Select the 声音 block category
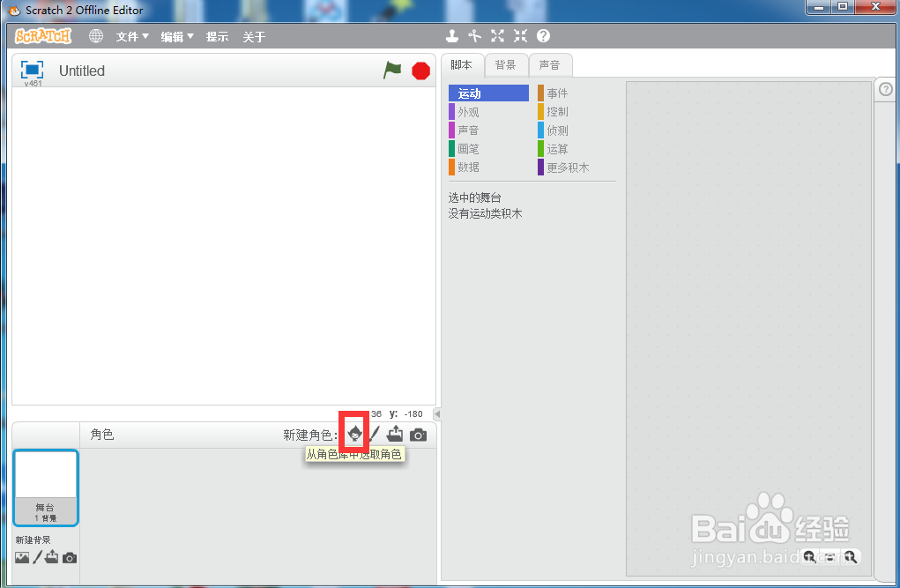900x588 pixels. [x=488, y=130]
